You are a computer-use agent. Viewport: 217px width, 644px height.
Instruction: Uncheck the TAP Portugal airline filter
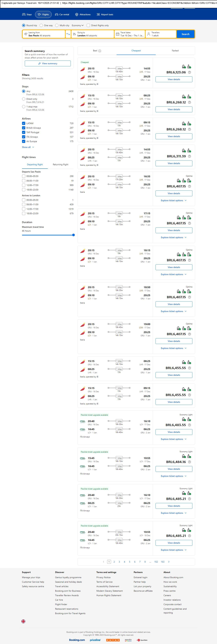(x=23, y=132)
